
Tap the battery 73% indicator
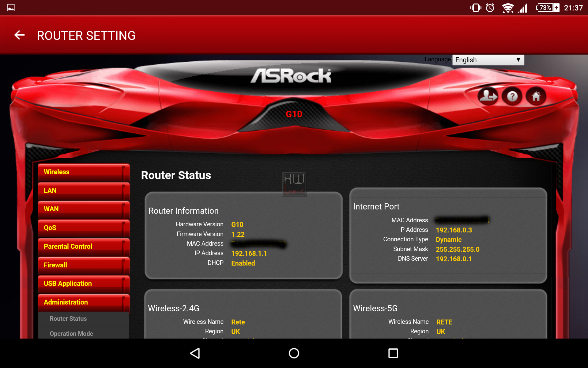(548, 8)
